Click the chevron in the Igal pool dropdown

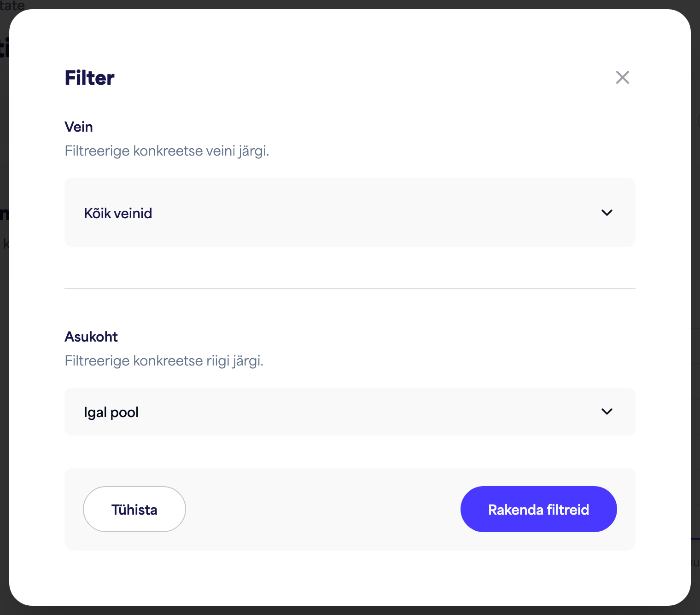[607, 412]
